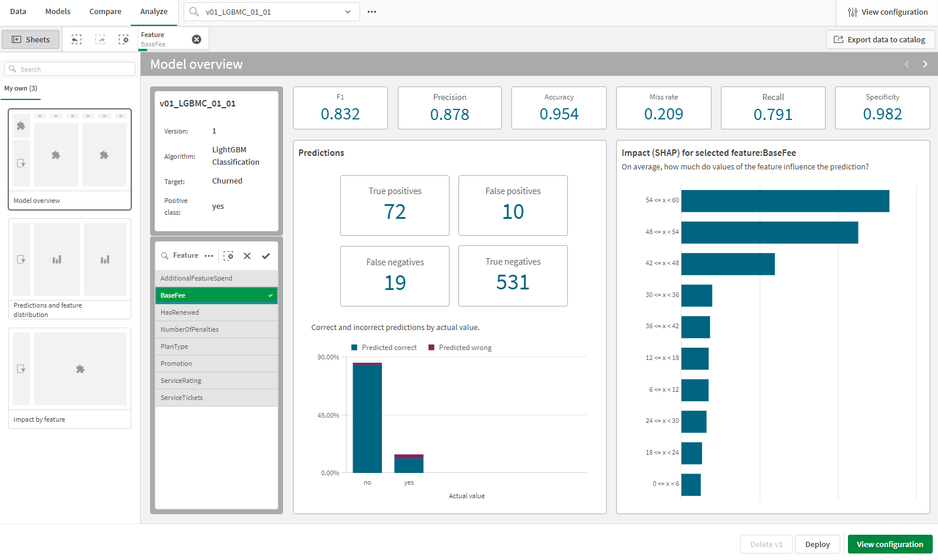The height and width of the screenshot is (560, 938).
Task: Select the ServiceRating feature
Action: click(216, 381)
